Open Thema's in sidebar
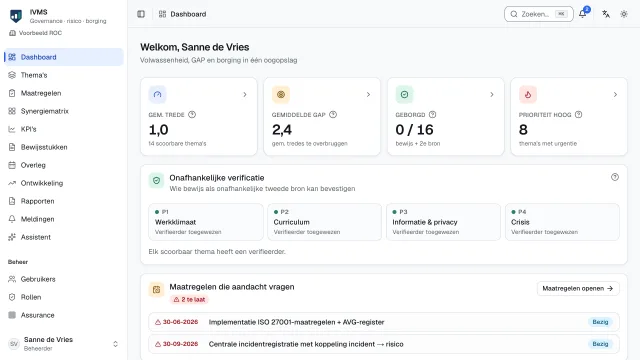This screenshot has height=360, width=640. (x=64, y=75)
